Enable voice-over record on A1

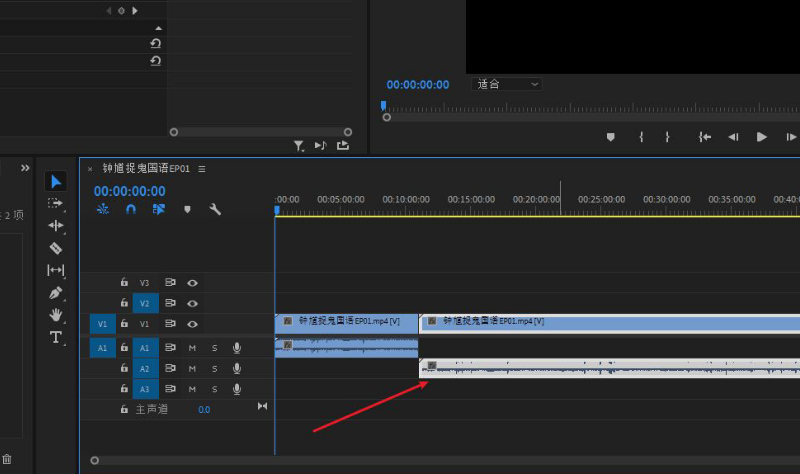237,348
